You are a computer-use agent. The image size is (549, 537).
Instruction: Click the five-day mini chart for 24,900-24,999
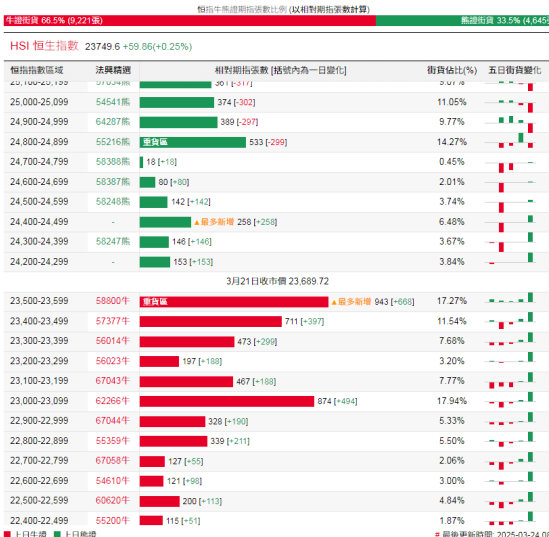click(512, 123)
